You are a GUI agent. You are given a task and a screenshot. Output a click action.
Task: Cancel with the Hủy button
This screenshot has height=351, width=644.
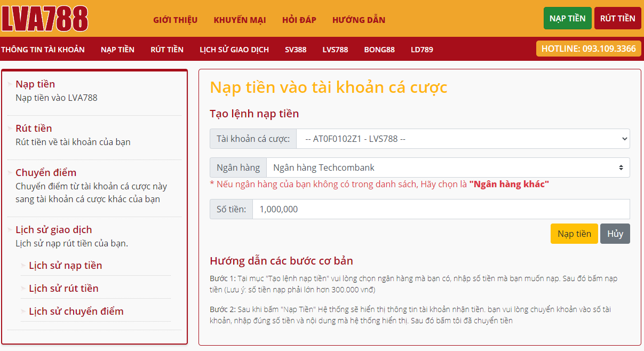click(x=615, y=234)
